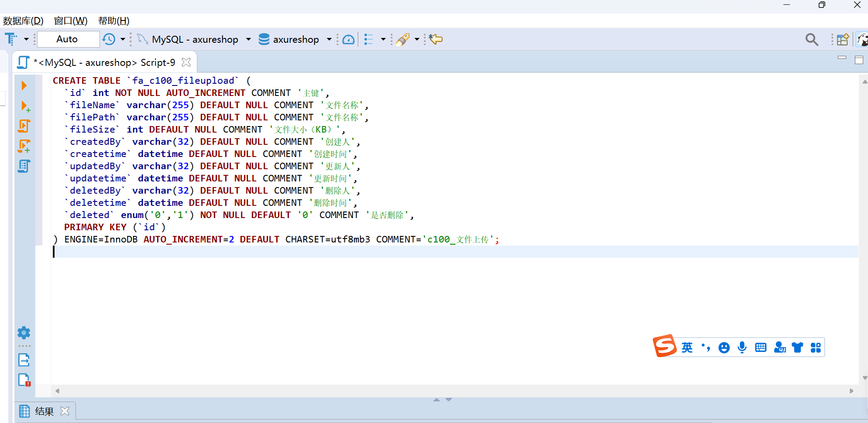Close the 结果 results tab

(x=65, y=411)
